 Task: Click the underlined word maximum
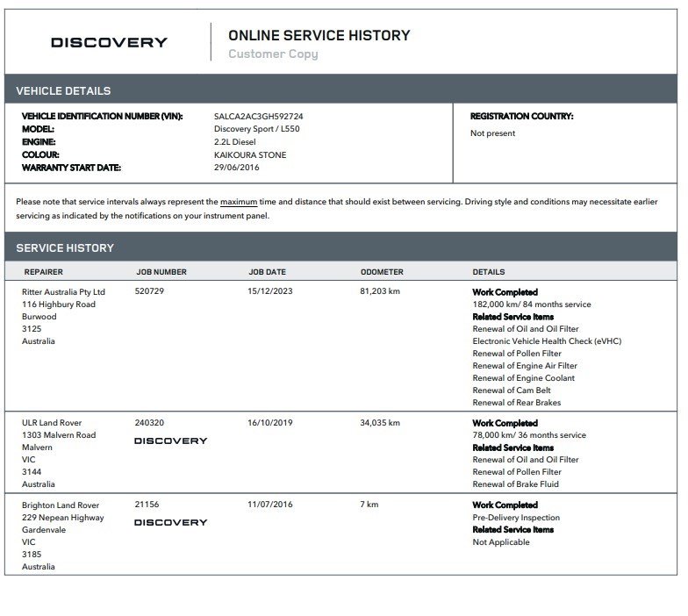(x=238, y=202)
